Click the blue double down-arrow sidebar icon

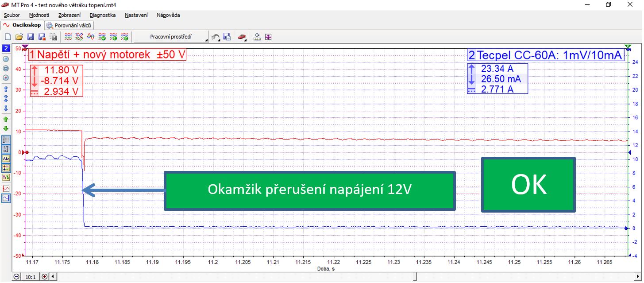coord(6,108)
